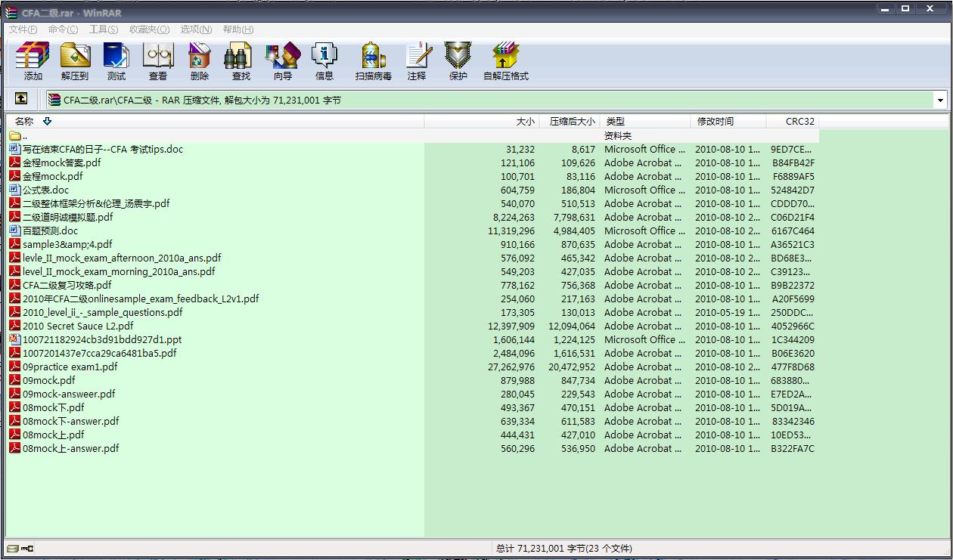
Task: Select file 二级道明诚模拟题.pdf
Action: click(x=67, y=217)
